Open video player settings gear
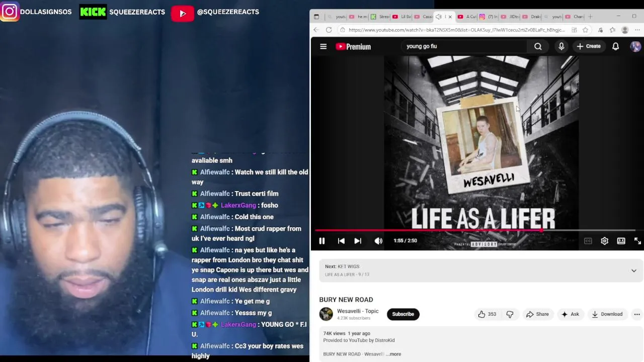Screen dimensions: 644x362 tap(604, 241)
